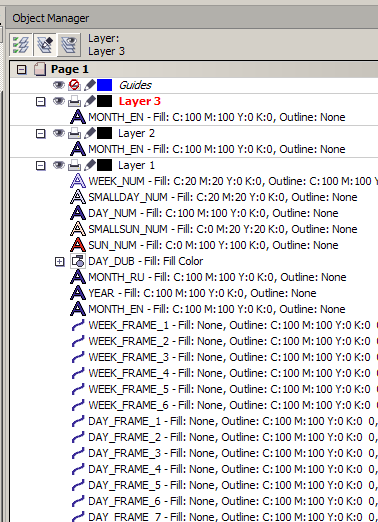Hide Layer 1 using eye icon
This screenshot has height=522, width=378.
click(x=59, y=165)
